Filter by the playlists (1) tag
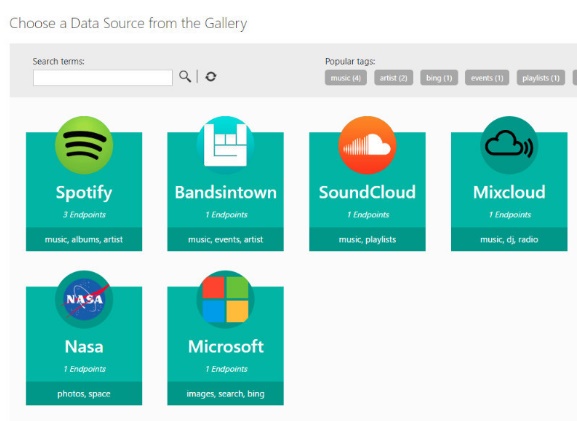Viewport: 577px width, 421px height. pos(541,78)
